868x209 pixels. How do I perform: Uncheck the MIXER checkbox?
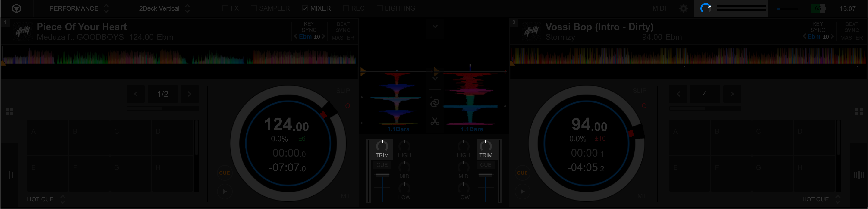click(305, 8)
